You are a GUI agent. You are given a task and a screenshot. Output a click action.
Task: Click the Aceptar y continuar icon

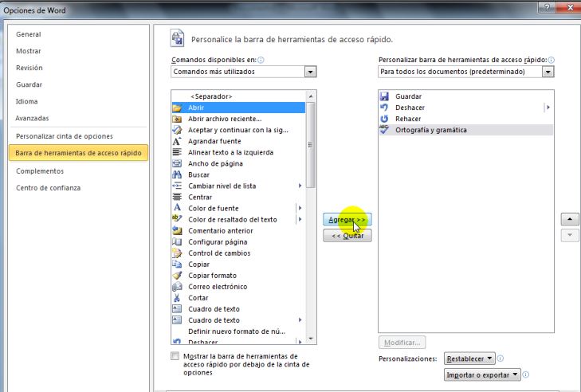177,130
